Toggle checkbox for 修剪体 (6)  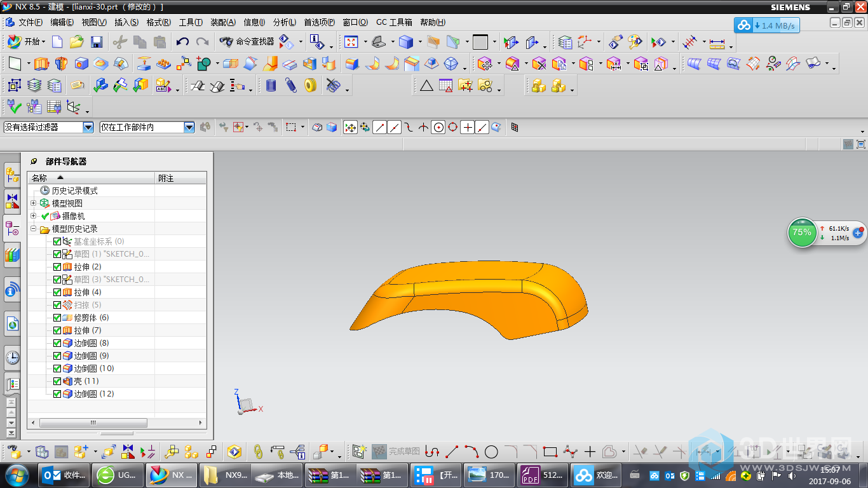tap(57, 318)
